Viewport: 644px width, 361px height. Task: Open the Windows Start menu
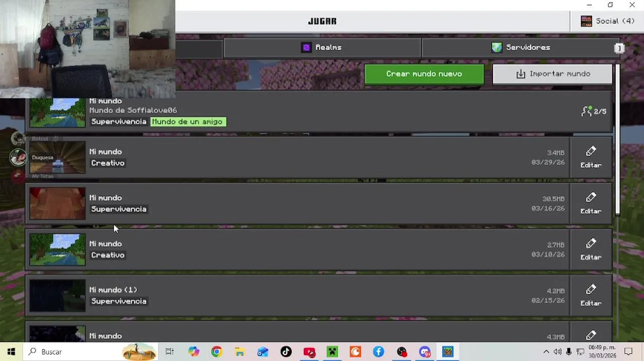[11, 352]
